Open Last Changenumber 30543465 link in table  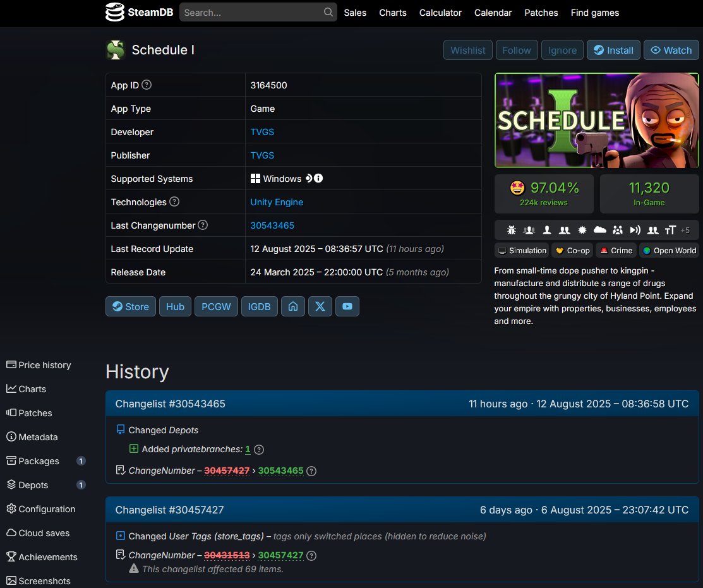[x=272, y=225]
